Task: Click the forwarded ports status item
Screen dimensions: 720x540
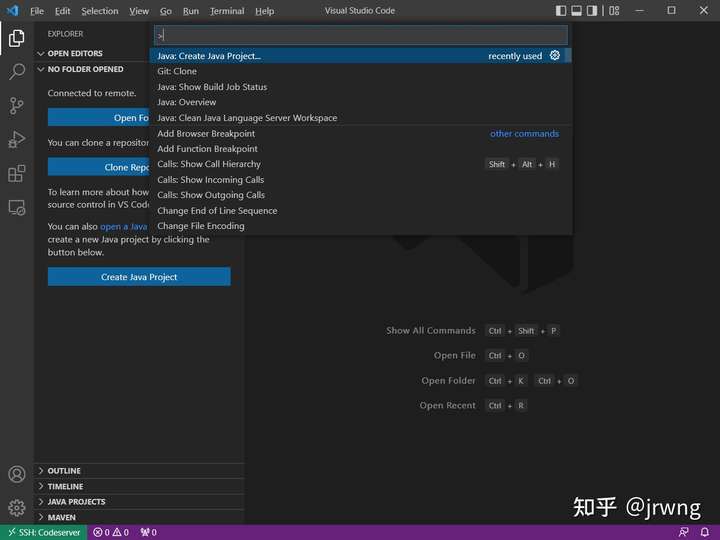Action: click(x=148, y=532)
